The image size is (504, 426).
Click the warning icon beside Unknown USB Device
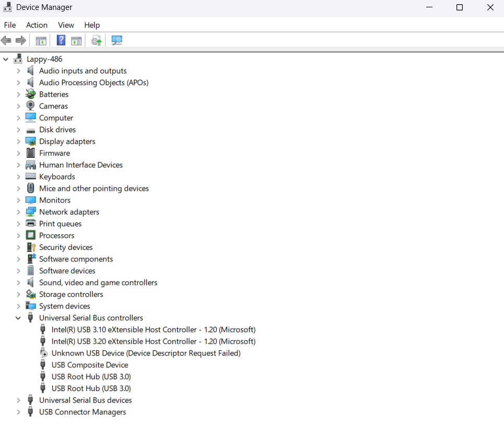(44, 353)
